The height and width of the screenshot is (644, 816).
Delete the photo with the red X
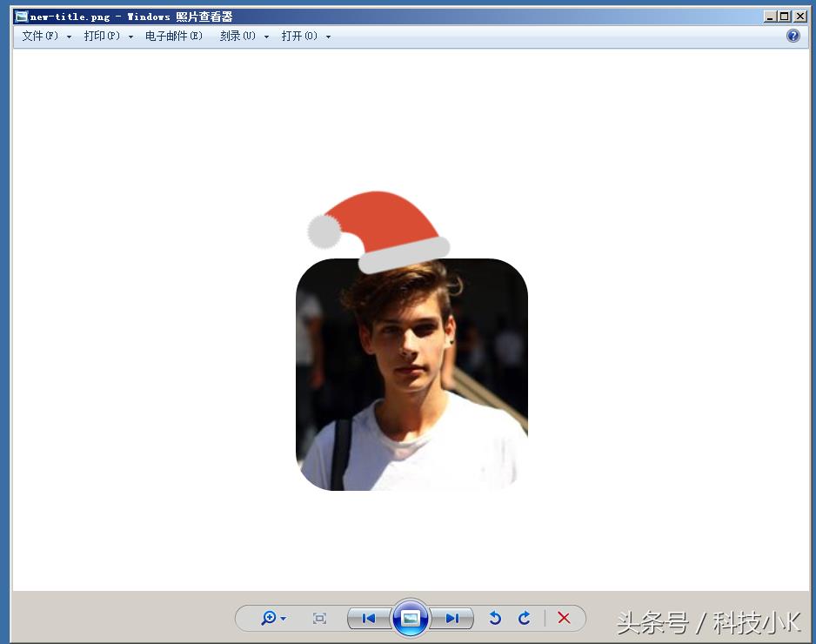(564, 618)
